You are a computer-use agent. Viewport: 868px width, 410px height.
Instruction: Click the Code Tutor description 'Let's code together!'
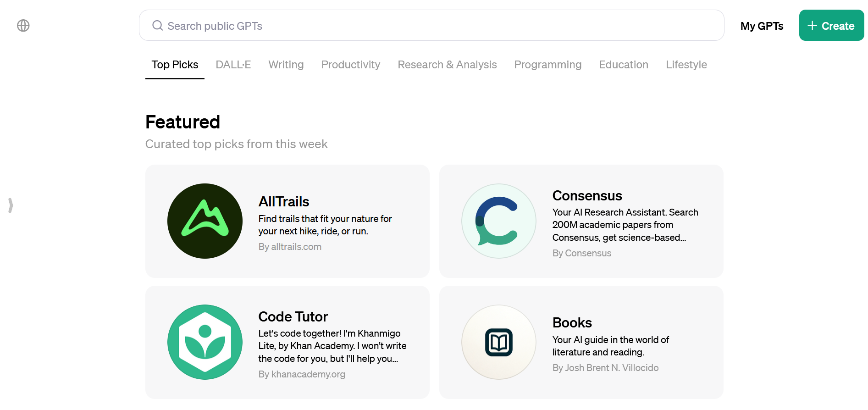[x=332, y=346]
